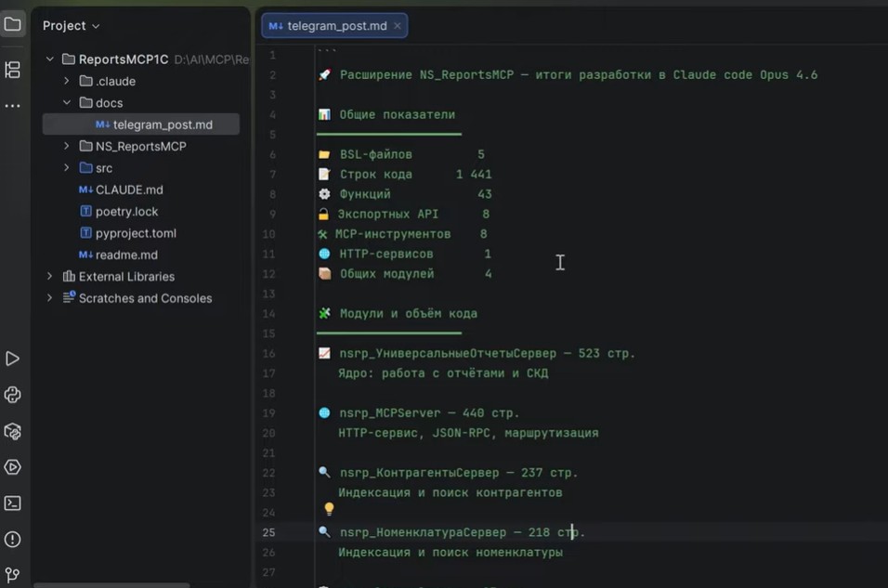Show the Problems tool window
The width and height of the screenshot is (888, 588).
pos(13,540)
